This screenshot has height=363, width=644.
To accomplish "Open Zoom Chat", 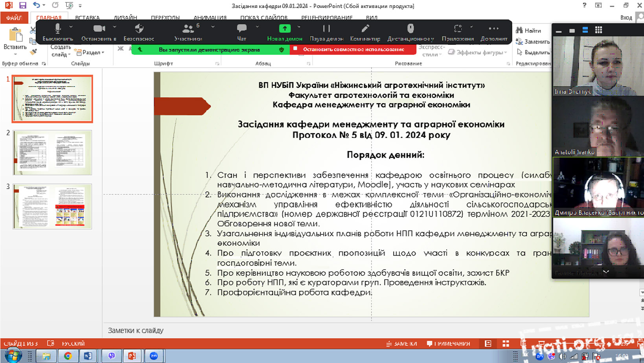I will click(241, 32).
